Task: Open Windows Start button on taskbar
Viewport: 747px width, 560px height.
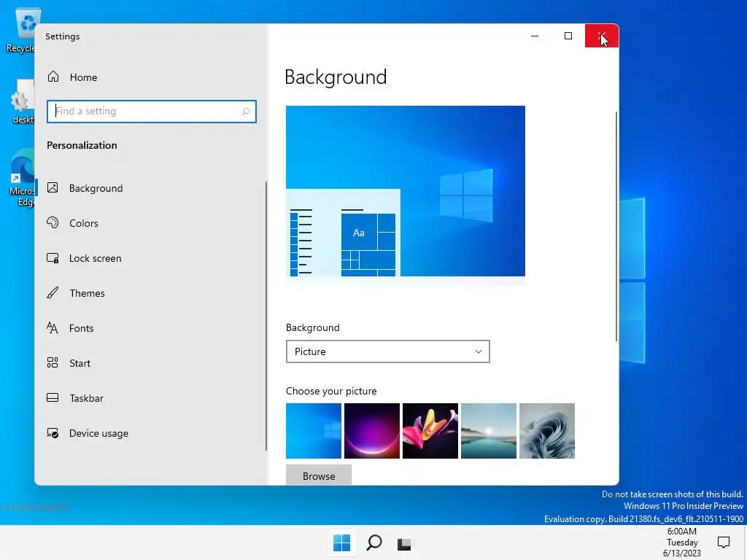Action: 341,542
